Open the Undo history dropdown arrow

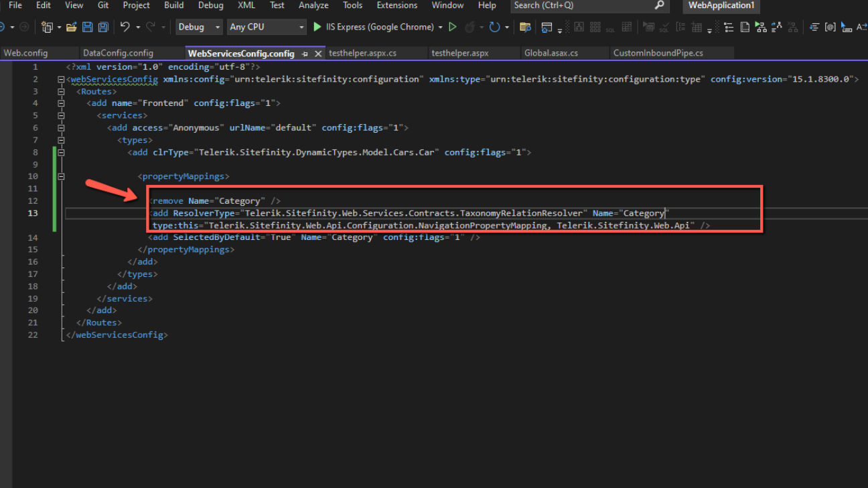coord(138,27)
